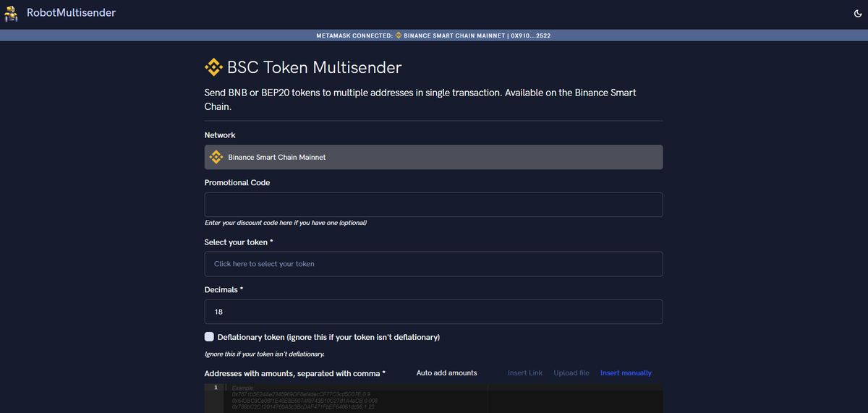Click the Binance icon in the Network field
This screenshot has height=413, width=868.
(x=215, y=157)
